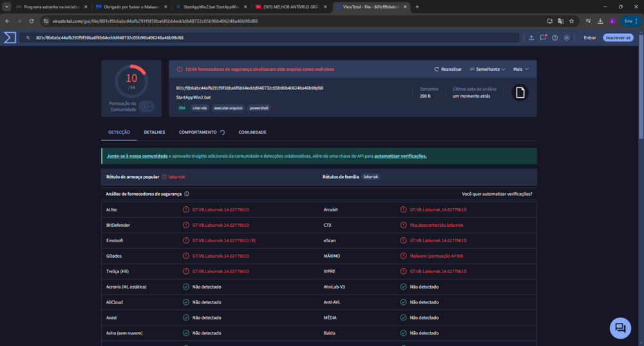Bookmark page with the star icon
The image size is (644, 346).
[571, 21]
